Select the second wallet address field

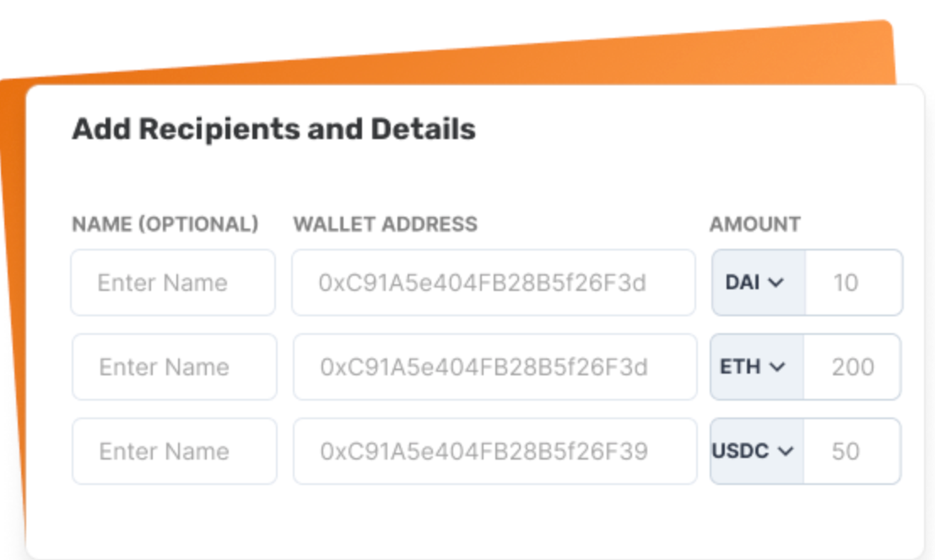point(494,367)
